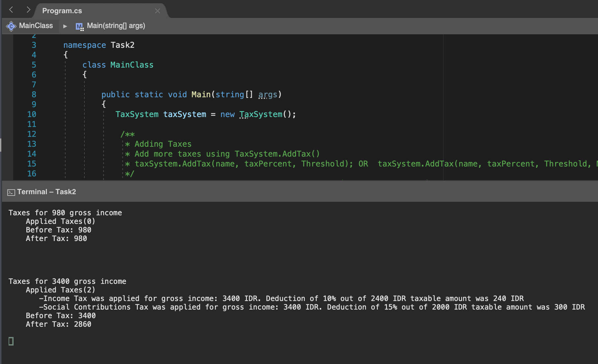Open the MainClass breadcrumb dropdown
Viewport: 598px width, 364px height.
pos(35,26)
